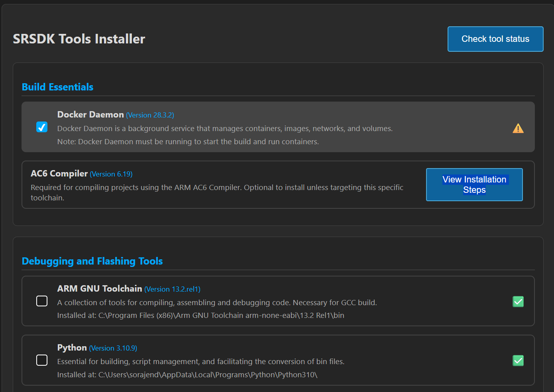The image size is (554, 392).
Task: Click the Docker Daemon title text
Action: click(x=90, y=114)
